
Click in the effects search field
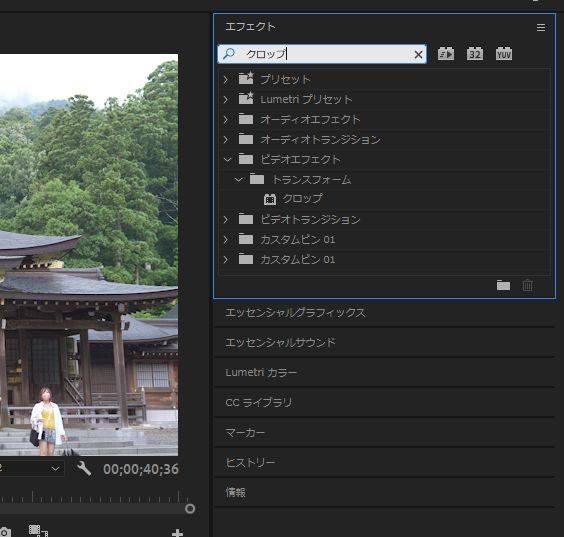pos(322,54)
